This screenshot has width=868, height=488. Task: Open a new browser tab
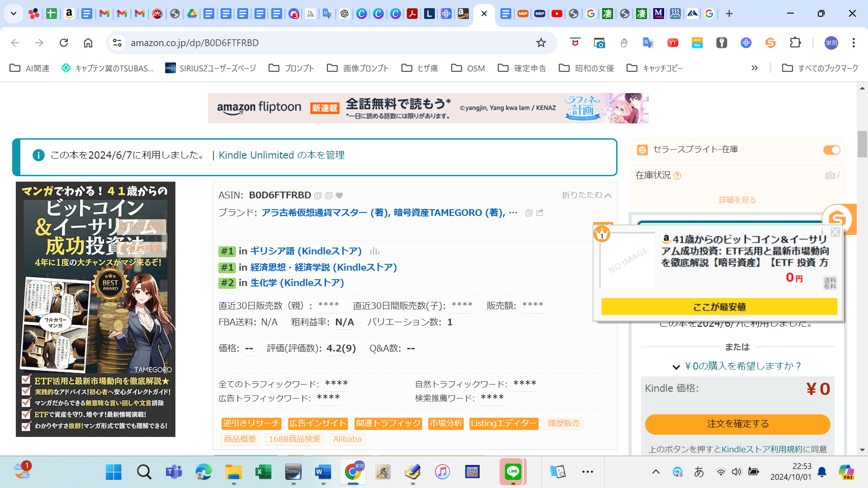coord(729,14)
